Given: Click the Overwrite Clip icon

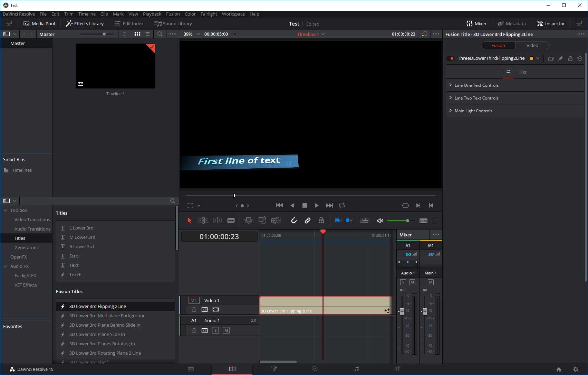Looking at the screenshot, I should [262, 220].
